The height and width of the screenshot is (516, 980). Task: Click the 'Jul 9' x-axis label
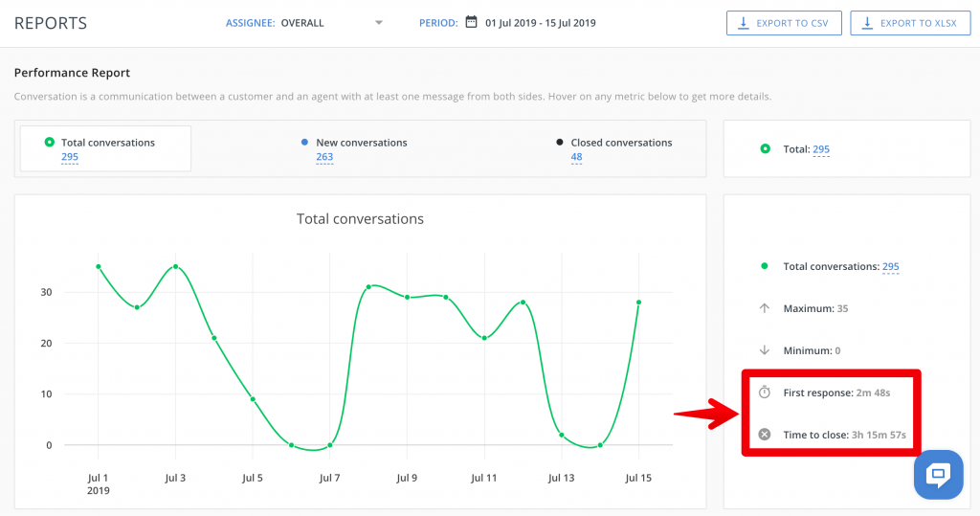click(407, 478)
